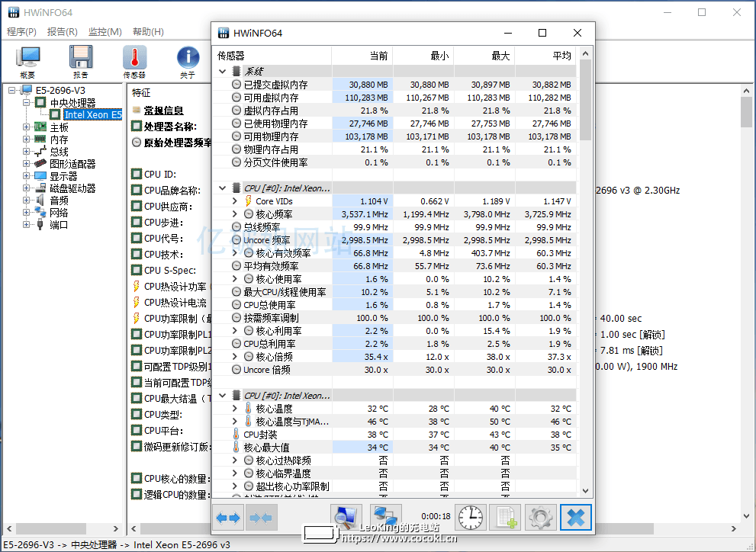Screen dimensions: 756x552
Task: Click right arrow of device tree horizontal scrollbar
Action: (116, 528)
